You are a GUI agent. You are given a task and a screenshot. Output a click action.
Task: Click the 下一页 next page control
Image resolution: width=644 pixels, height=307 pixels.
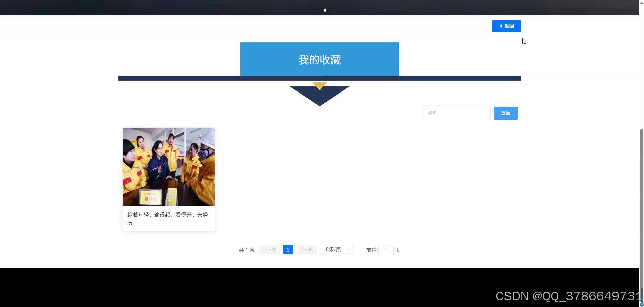(306, 249)
